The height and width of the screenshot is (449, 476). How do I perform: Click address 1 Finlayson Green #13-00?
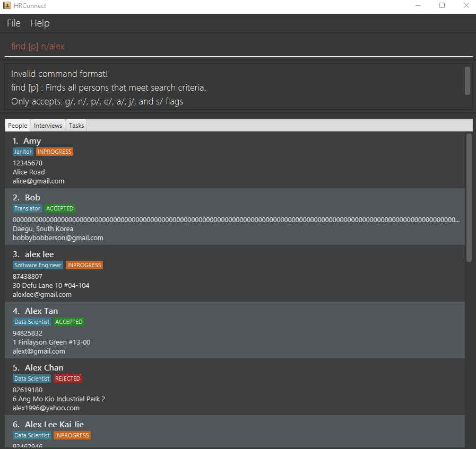(51, 342)
